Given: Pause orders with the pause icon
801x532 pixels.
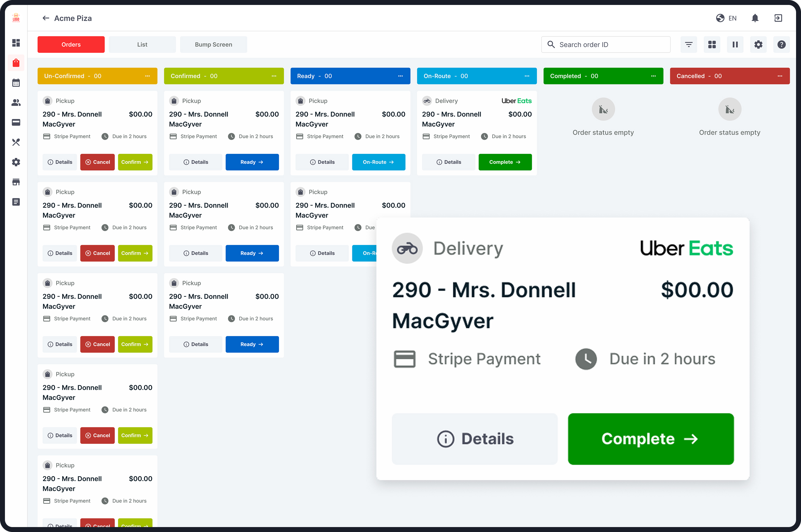Looking at the screenshot, I should tap(735, 44).
